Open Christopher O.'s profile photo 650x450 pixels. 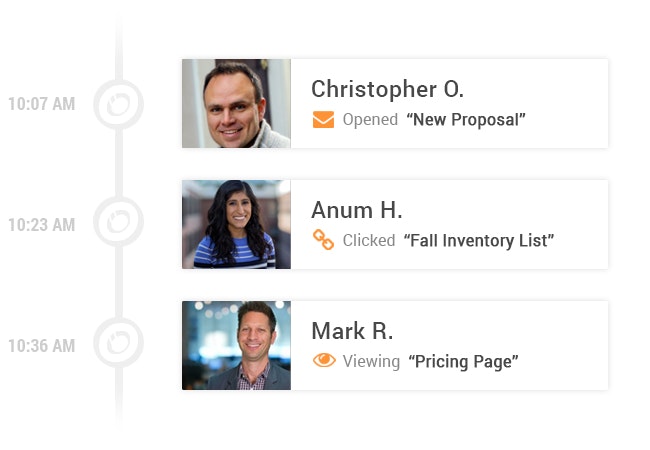click(x=236, y=103)
